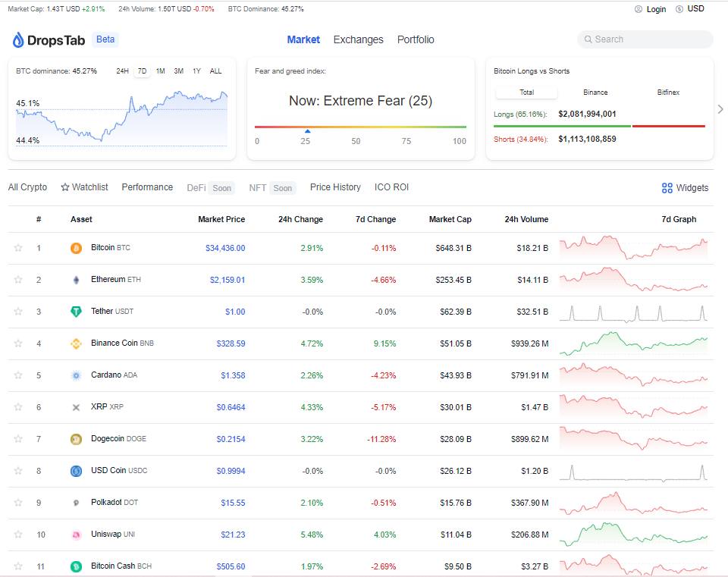Open the ICO ROI tab

391,187
